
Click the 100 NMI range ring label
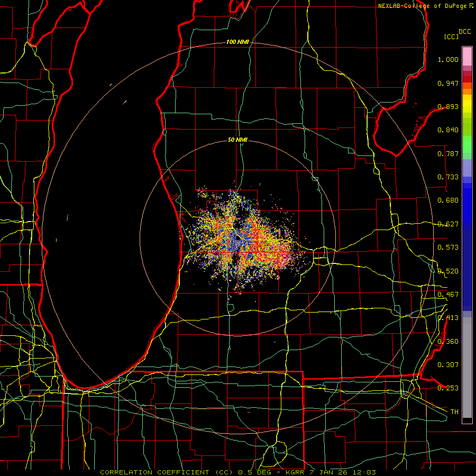237,42
